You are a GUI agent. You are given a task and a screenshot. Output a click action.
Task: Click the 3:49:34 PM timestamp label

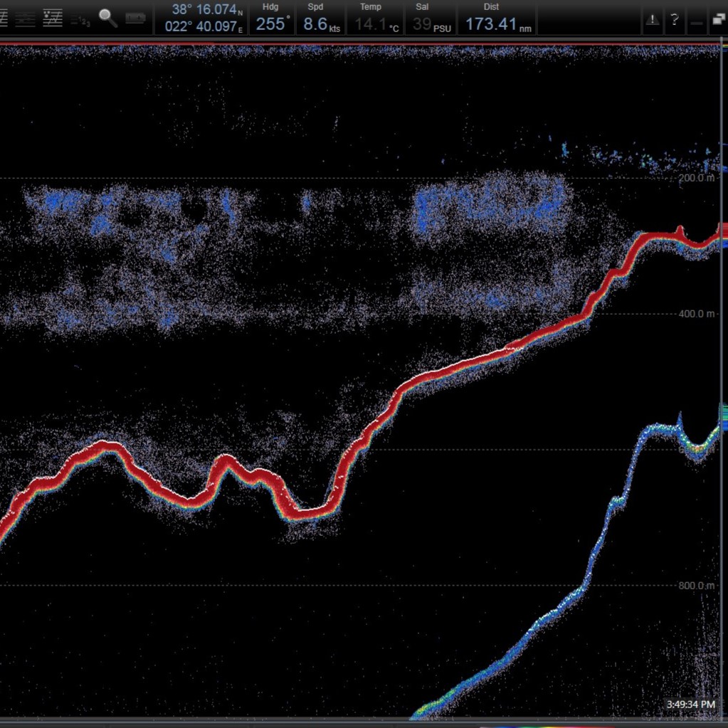pos(690,705)
